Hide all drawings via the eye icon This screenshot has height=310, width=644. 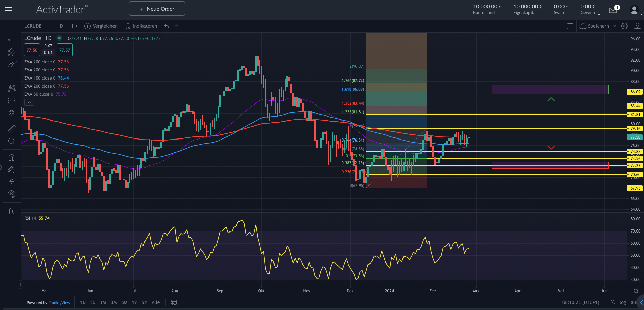click(12, 194)
